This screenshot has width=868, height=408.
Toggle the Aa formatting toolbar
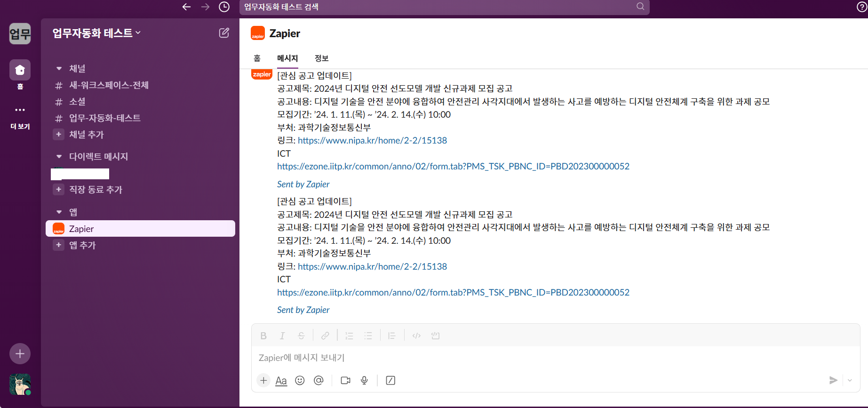tap(281, 381)
